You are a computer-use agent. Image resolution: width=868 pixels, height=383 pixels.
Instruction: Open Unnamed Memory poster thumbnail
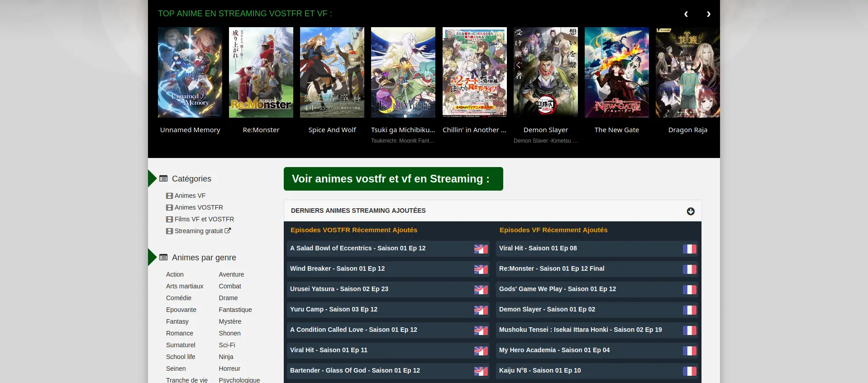tap(190, 72)
